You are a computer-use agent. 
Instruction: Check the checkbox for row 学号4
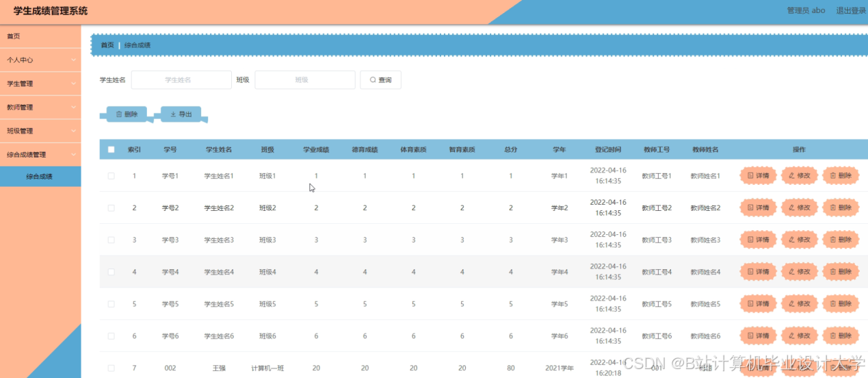111,272
